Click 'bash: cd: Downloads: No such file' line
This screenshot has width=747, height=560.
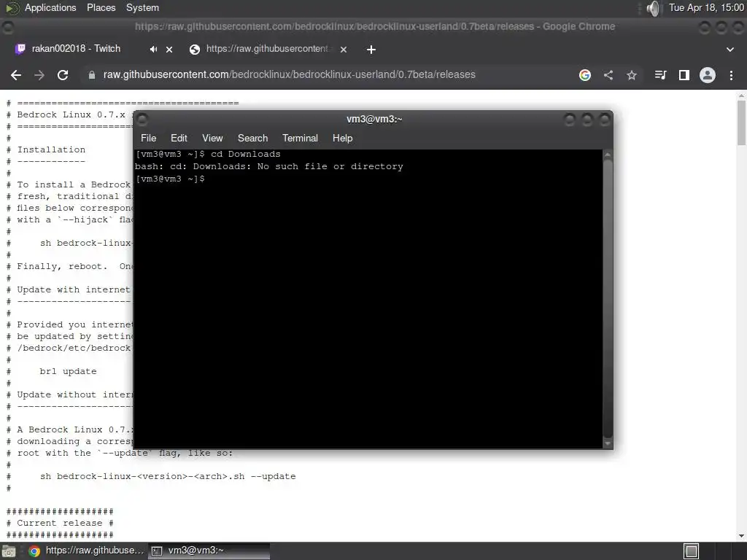(268, 166)
